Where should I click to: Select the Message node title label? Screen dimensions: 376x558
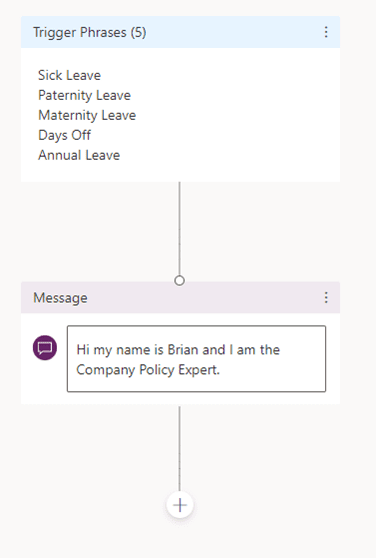coord(60,298)
